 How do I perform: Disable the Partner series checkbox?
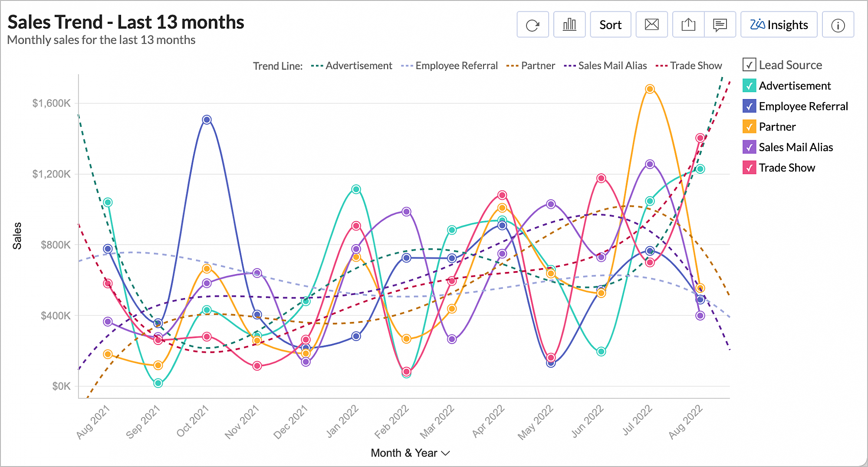(x=750, y=126)
